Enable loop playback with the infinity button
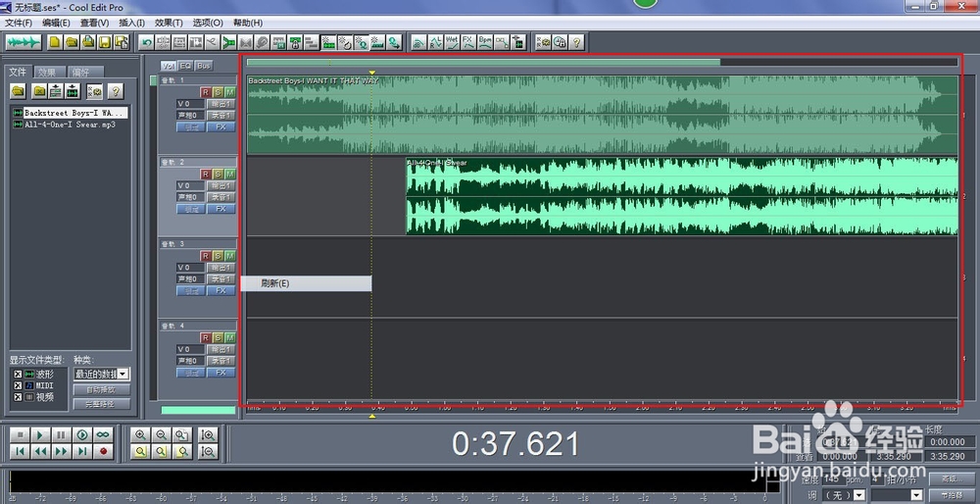Screen dimensions: 980x504 [x=103, y=434]
